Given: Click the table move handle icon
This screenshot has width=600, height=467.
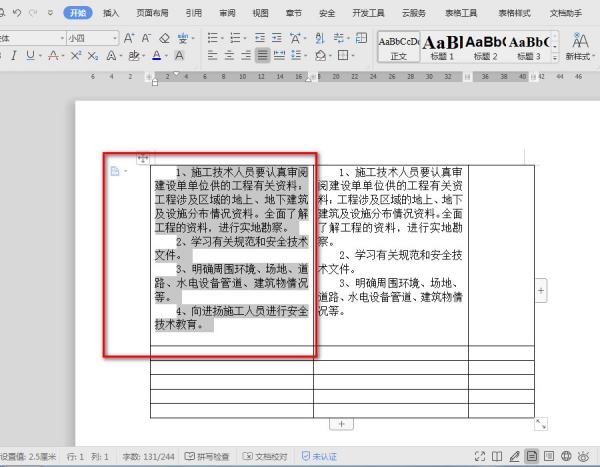Looking at the screenshot, I should coord(143,158).
